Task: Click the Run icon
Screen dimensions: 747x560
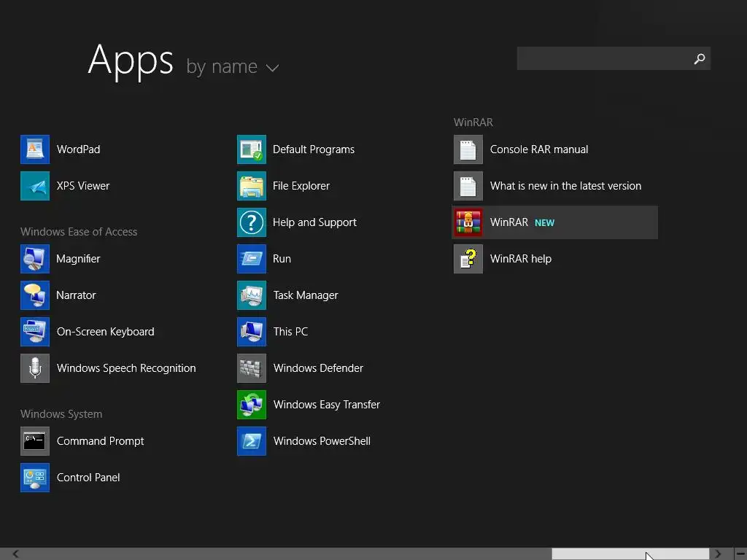Action: coord(252,259)
